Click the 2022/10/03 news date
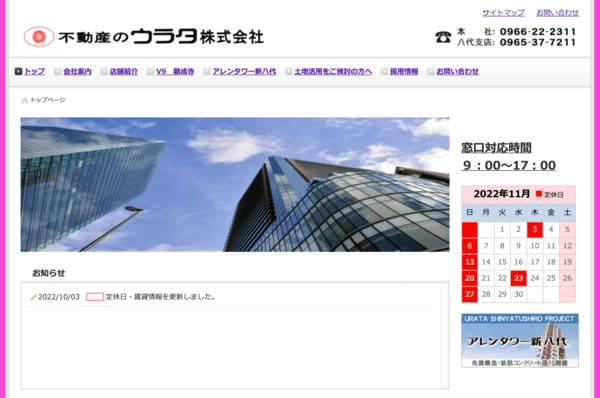Screen dimensions: 600x398 [x=59, y=297]
